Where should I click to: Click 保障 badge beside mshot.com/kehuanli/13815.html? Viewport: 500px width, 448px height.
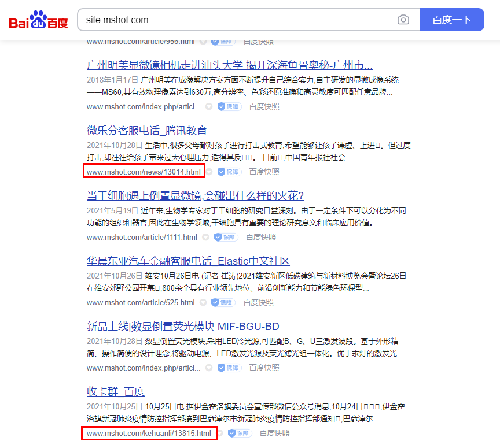tap(240, 433)
